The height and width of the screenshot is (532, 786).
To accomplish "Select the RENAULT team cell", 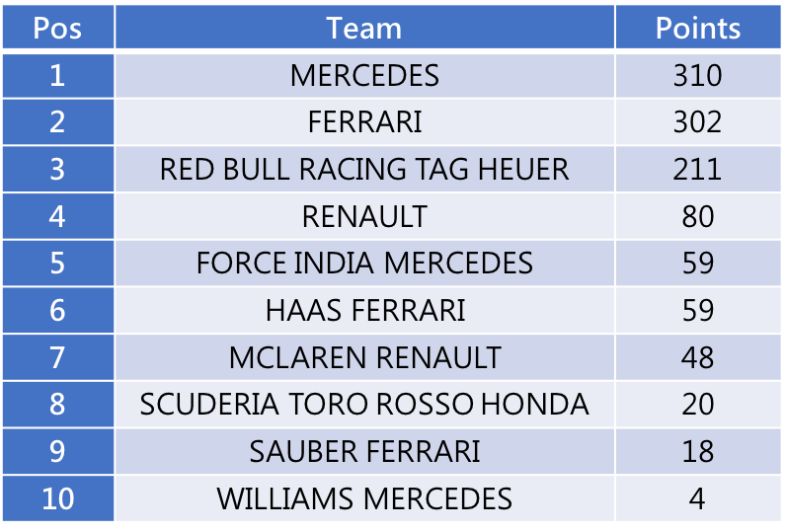I will (x=364, y=216).
